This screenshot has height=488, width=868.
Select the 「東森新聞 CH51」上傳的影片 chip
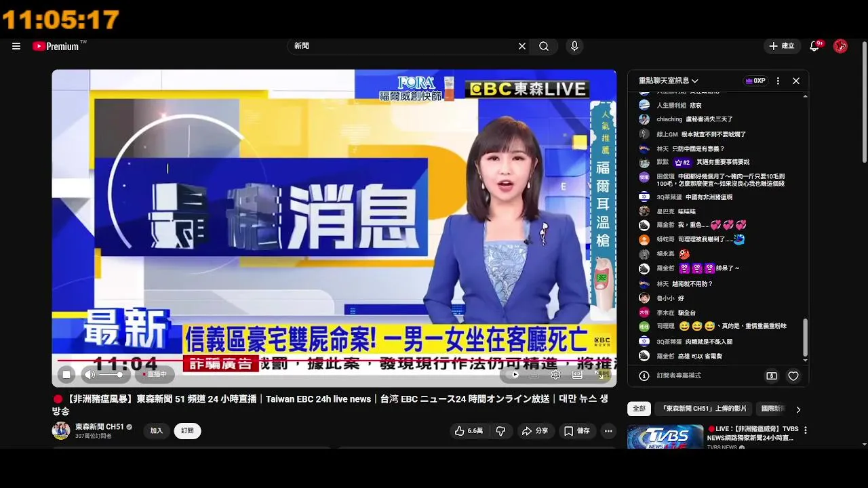704,409
